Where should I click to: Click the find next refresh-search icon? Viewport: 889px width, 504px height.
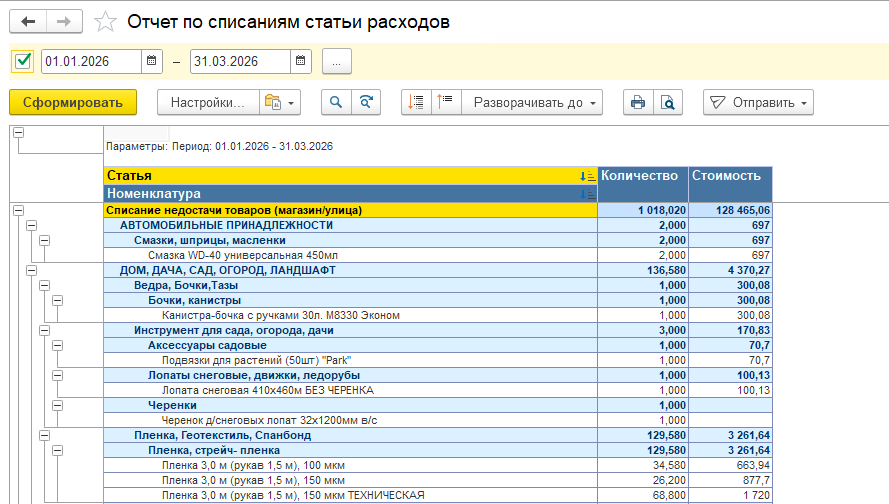(366, 103)
